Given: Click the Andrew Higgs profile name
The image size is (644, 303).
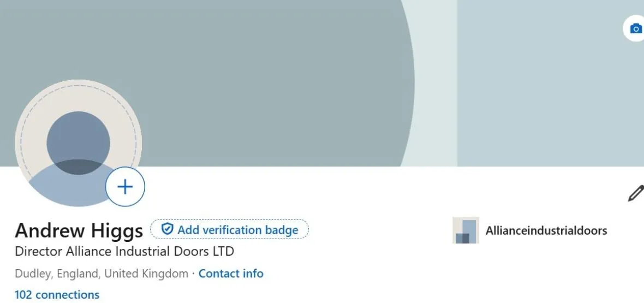Looking at the screenshot, I should coord(79,230).
